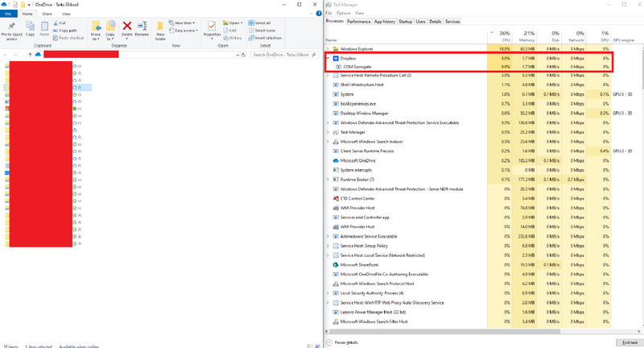The width and height of the screenshot is (644, 348).
Task: Open the View tab in File Explorer
Action: [65, 14]
